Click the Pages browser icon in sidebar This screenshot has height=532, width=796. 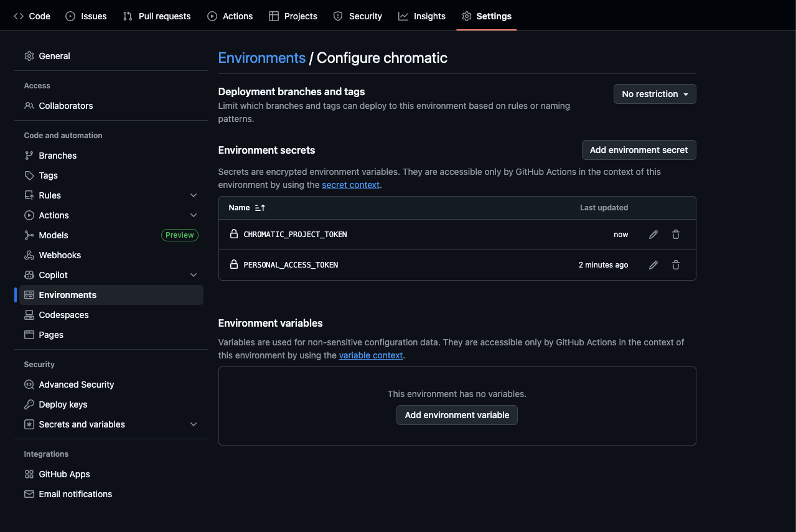(29, 335)
